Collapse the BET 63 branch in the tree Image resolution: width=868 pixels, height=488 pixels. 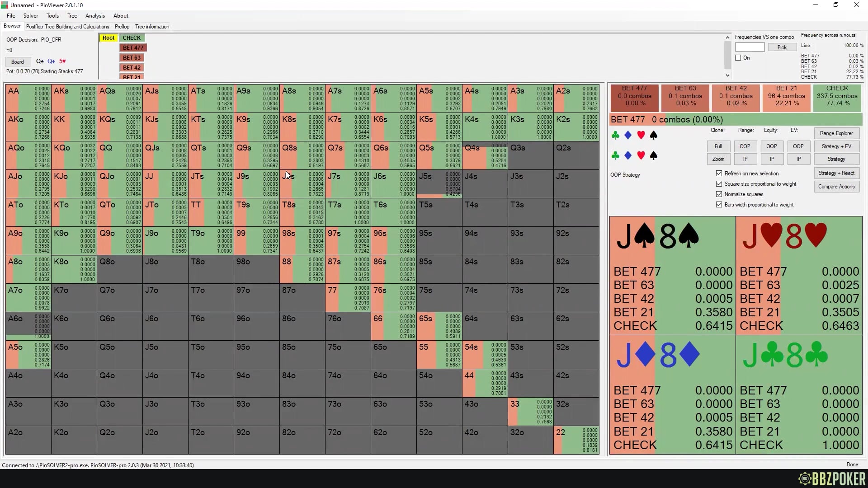(x=132, y=57)
